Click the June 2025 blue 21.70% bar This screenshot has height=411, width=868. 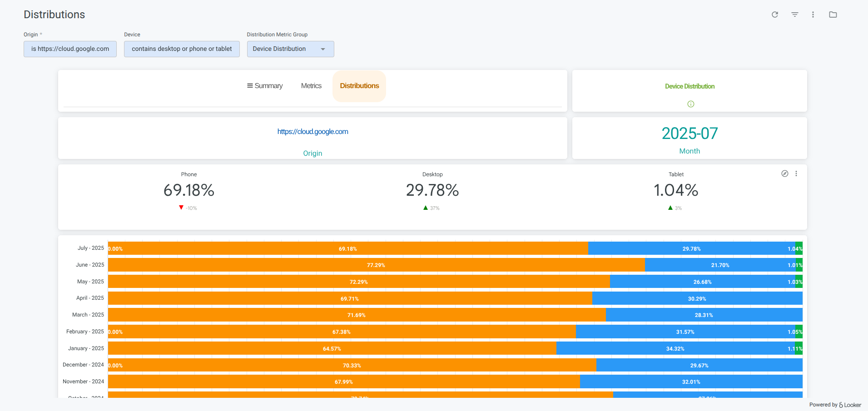pos(720,265)
